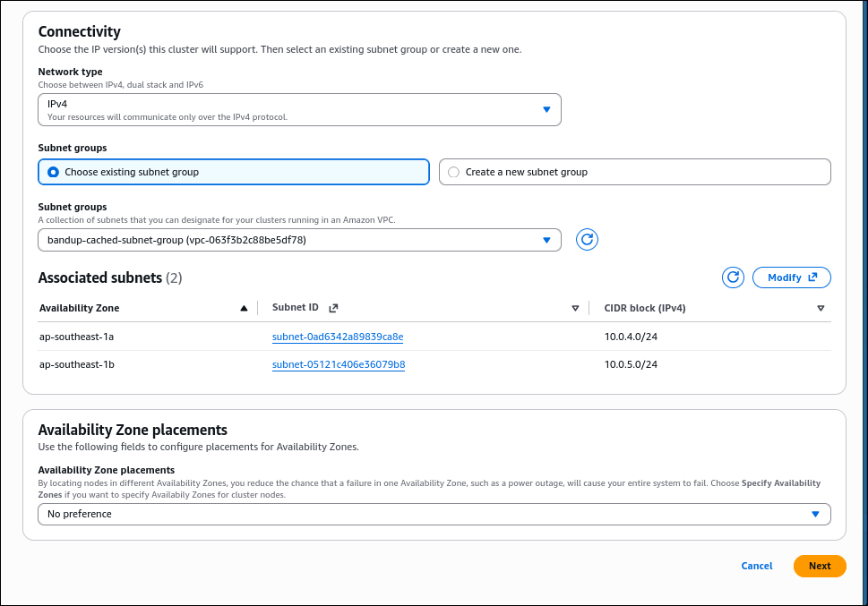Sort the Availability Zone column
Image resolution: width=868 pixels, height=606 pixels.
click(244, 307)
